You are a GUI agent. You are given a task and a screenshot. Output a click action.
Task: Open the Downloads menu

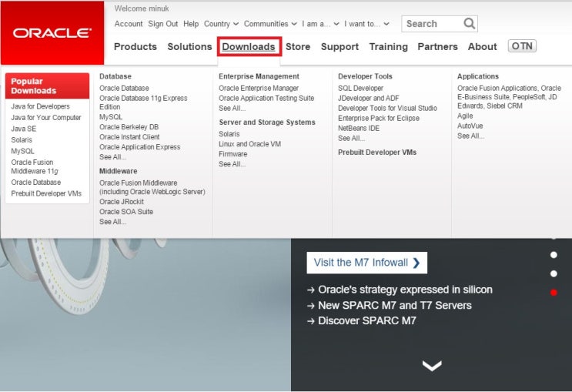pos(249,47)
